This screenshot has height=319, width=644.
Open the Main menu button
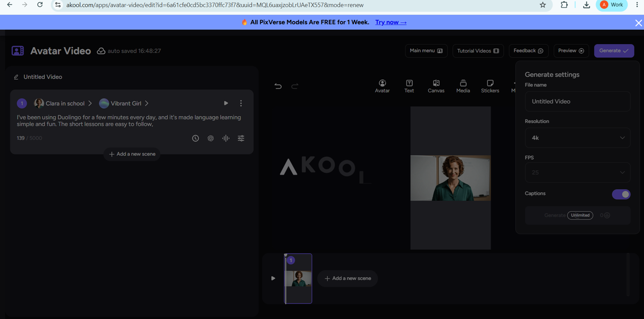(x=426, y=51)
